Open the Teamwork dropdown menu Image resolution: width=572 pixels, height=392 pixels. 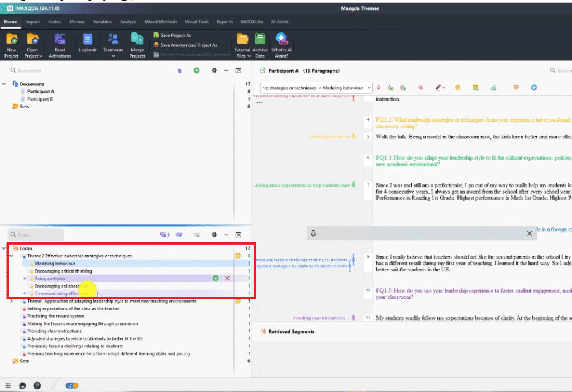(x=113, y=45)
